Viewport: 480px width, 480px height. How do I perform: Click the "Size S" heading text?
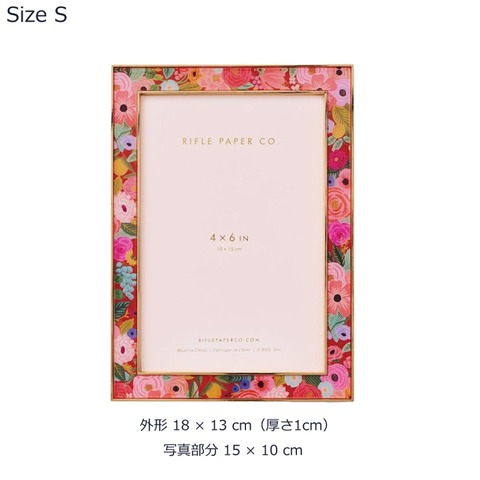click(x=37, y=15)
